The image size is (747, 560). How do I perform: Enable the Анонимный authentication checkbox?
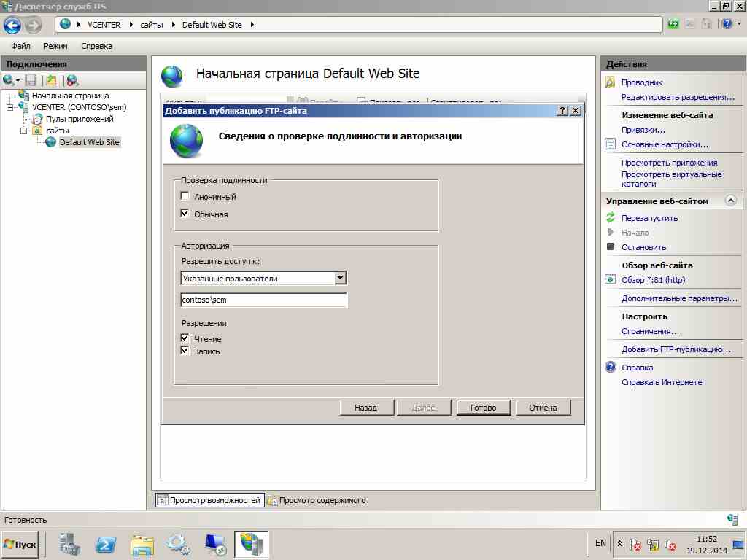click(x=185, y=195)
